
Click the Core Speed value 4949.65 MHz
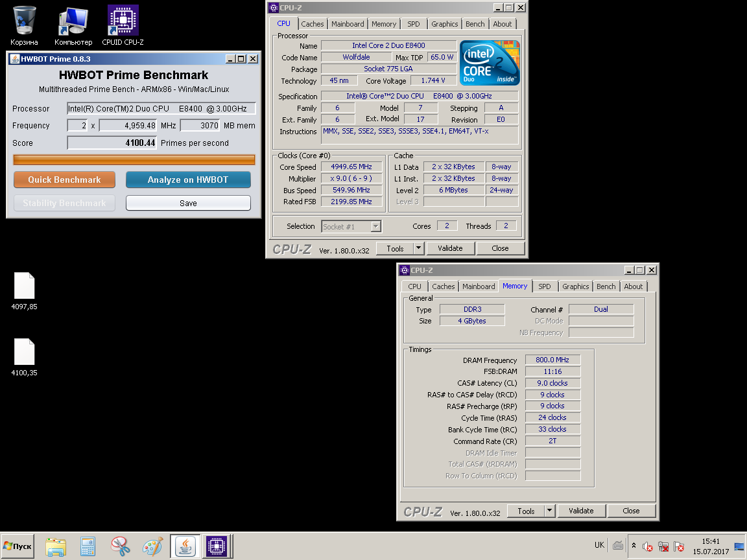click(x=351, y=167)
